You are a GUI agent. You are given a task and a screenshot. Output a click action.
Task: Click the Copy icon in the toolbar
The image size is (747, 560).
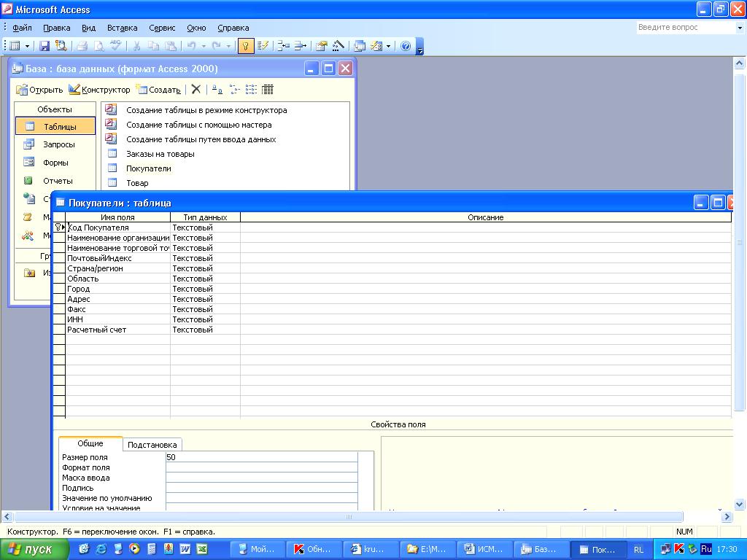153,46
